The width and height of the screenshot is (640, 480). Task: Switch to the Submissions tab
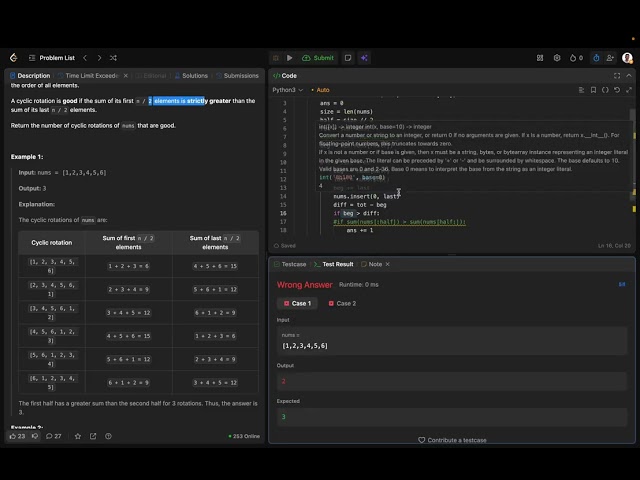pyautogui.click(x=238, y=76)
